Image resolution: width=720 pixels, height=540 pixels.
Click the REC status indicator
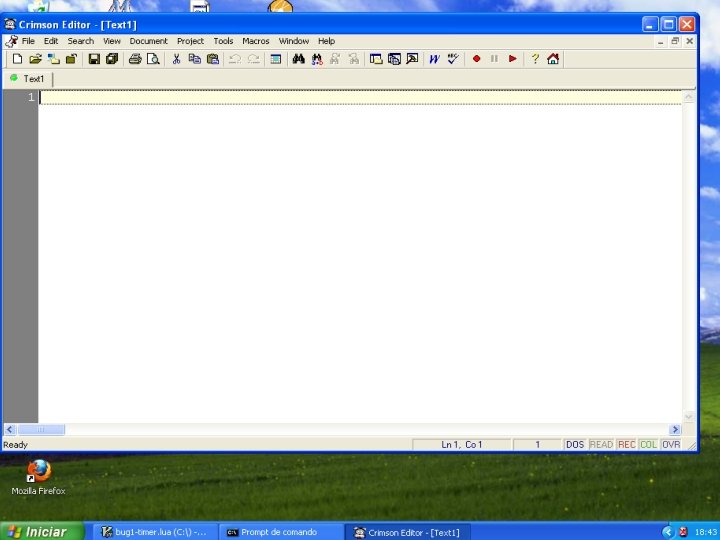click(626, 444)
